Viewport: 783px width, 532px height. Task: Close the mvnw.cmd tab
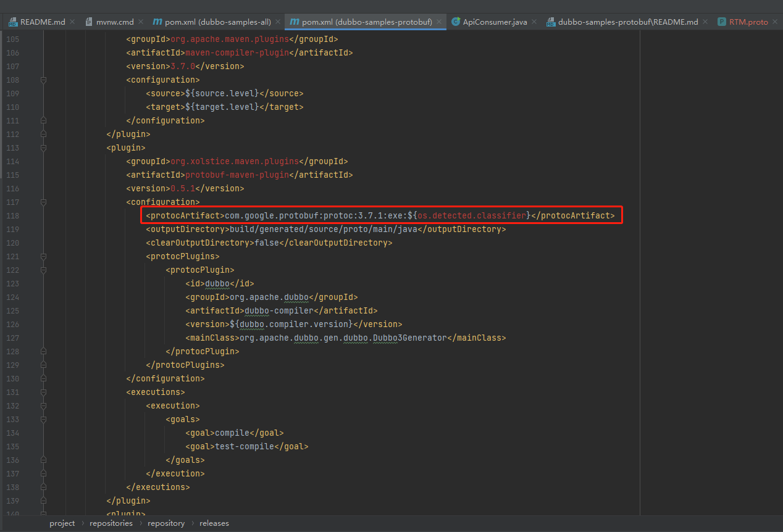(x=141, y=22)
